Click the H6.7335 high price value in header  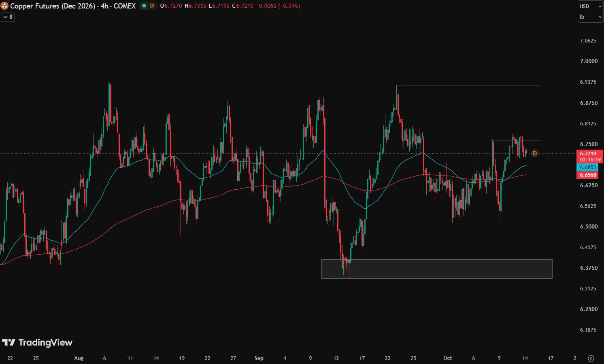tap(196, 6)
